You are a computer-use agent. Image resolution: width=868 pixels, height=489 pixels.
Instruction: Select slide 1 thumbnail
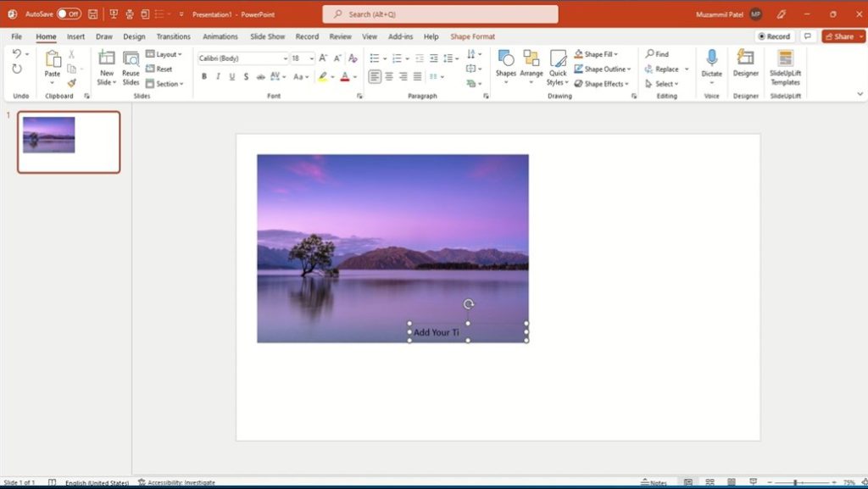click(69, 142)
